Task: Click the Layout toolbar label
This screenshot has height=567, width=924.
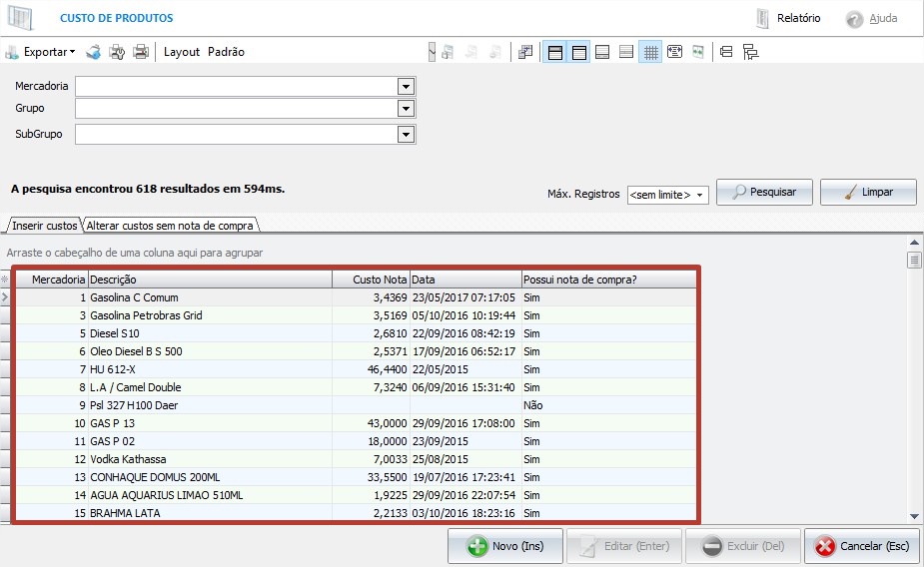Action: pos(182,52)
